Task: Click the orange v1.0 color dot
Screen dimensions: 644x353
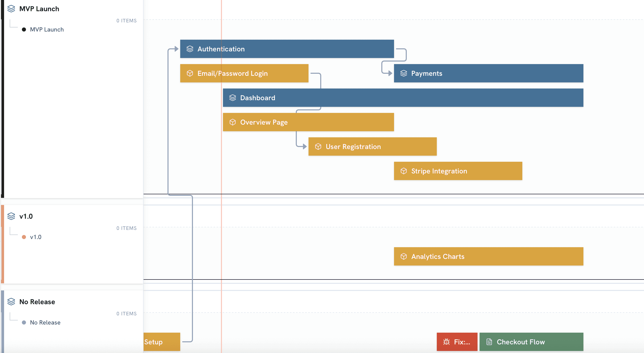Action: tap(24, 237)
